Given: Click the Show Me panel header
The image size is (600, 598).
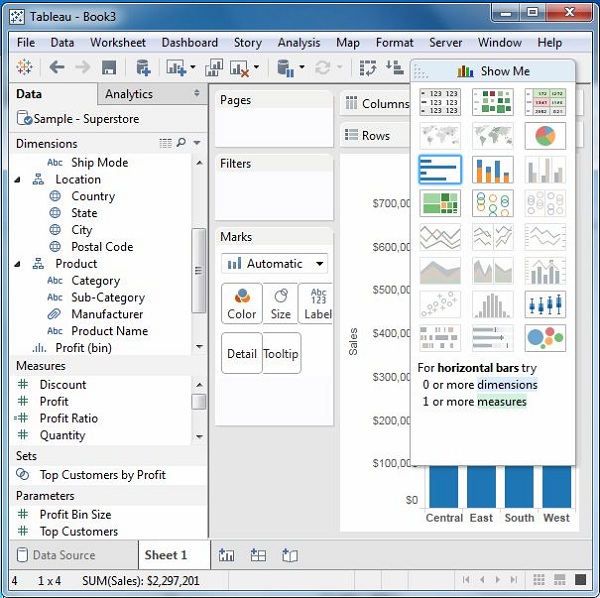Looking at the screenshot, I should 492,71.
